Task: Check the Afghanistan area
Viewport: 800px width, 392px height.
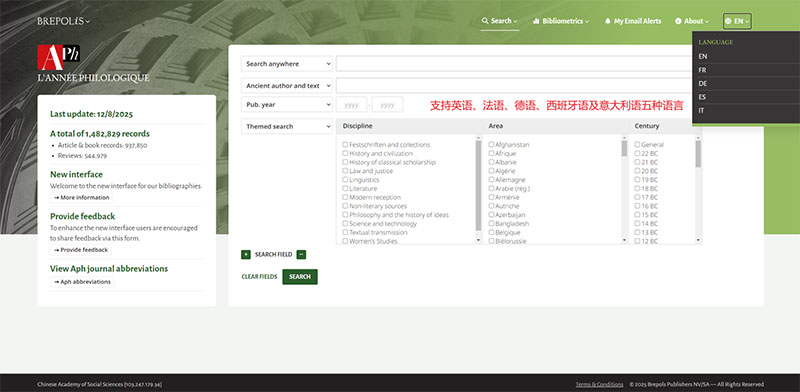Action: [x=491, y=144]
